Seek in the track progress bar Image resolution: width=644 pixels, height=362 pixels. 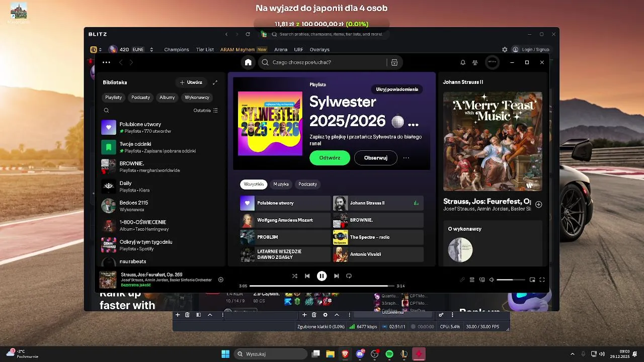point(323,286)
